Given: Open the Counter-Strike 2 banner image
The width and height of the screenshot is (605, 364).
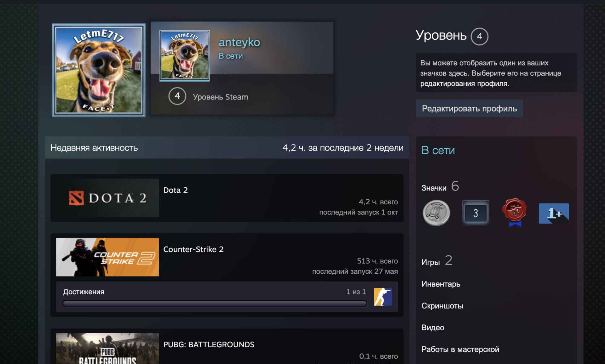Looking at the screenshot, I should pyautogui.click(x=107, y=257).
